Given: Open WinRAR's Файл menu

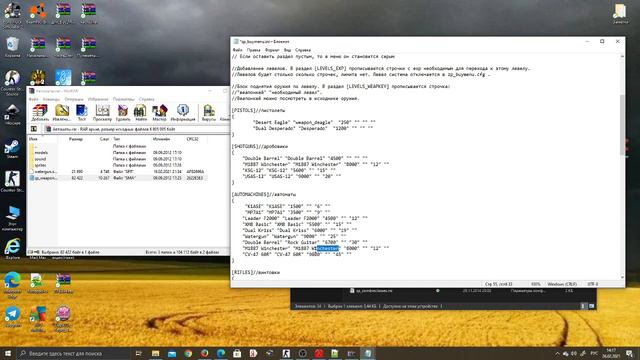Looking at the screenshot, I should [x=33, y=99].
